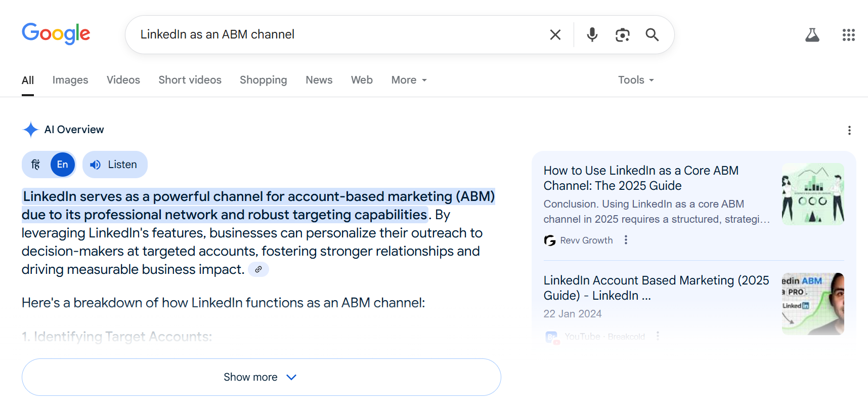Open the News tab
The width and height of the screenshot is (868, 406).
click(x=319, y=80)
